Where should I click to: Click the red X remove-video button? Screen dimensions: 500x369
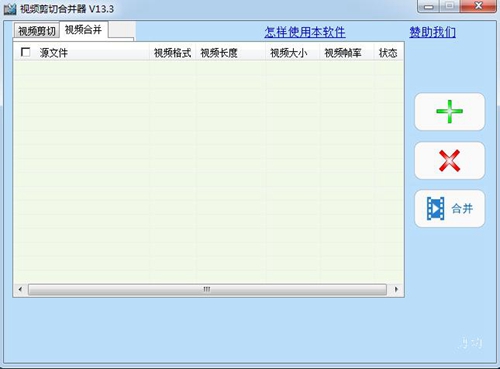(x=449, y=161)
